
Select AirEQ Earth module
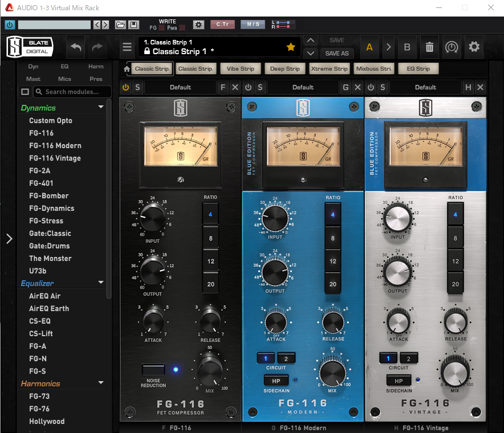[49, 308]
